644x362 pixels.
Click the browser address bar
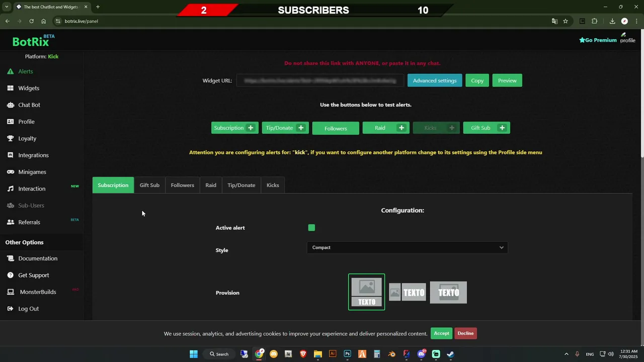[x=302, y=21]
